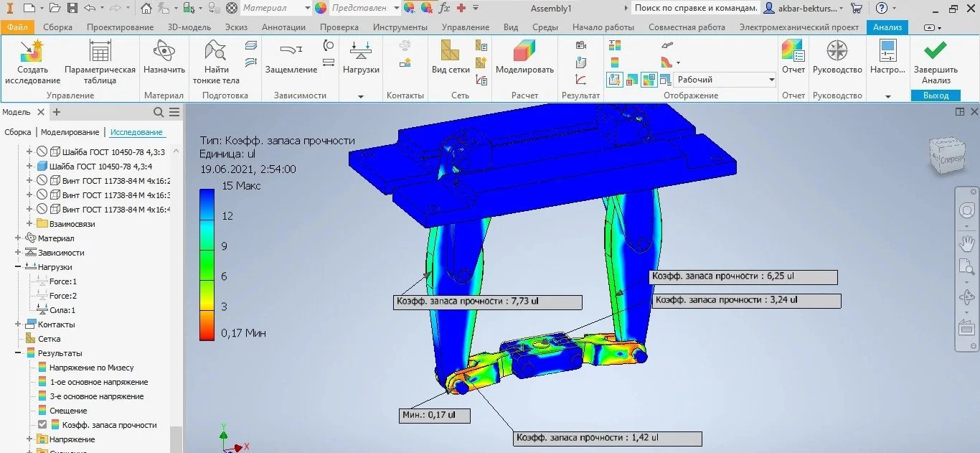This screenshot has height=453, width=980.
Task: Open the Open file folder icon
Action: coord(55,8)
